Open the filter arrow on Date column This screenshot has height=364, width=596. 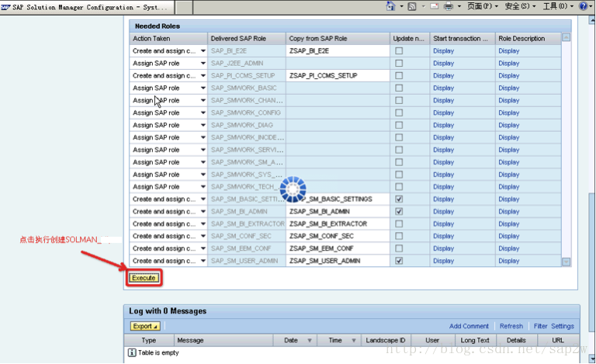(x=310, y=341)
